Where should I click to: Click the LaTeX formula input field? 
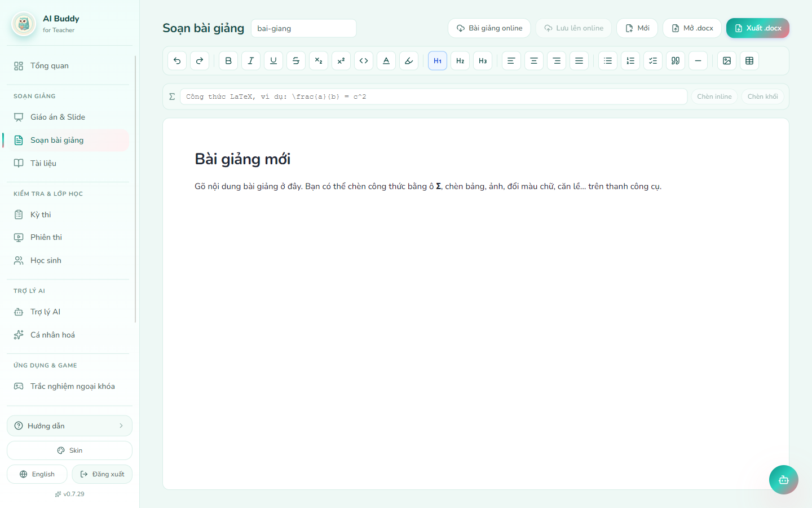pos(434,97)
